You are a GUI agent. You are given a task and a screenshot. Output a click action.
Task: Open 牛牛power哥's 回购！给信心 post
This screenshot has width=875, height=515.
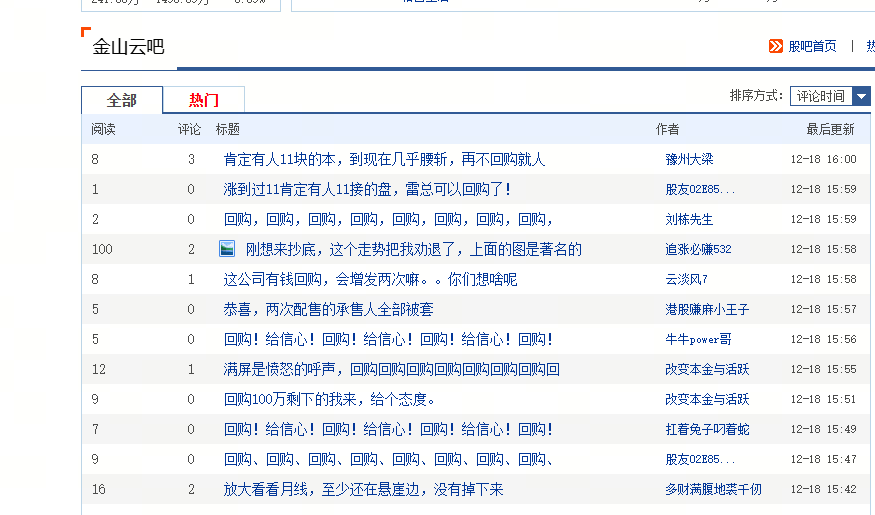(388, 340)
